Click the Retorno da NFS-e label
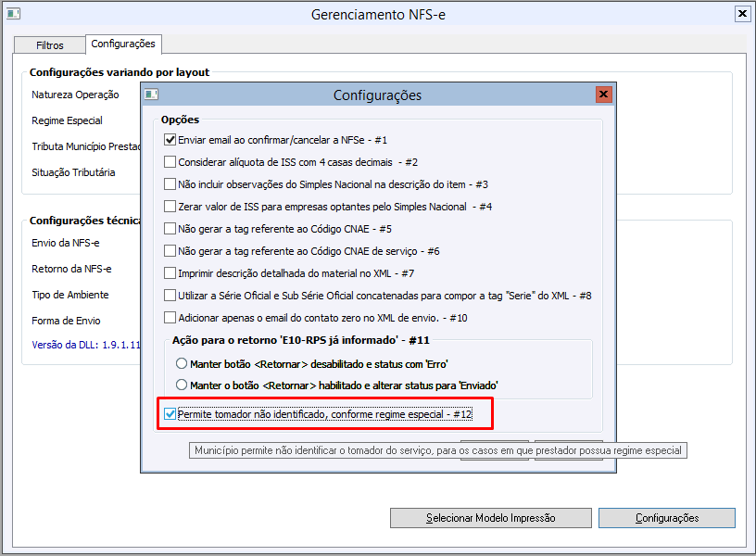 coord(71,269)
